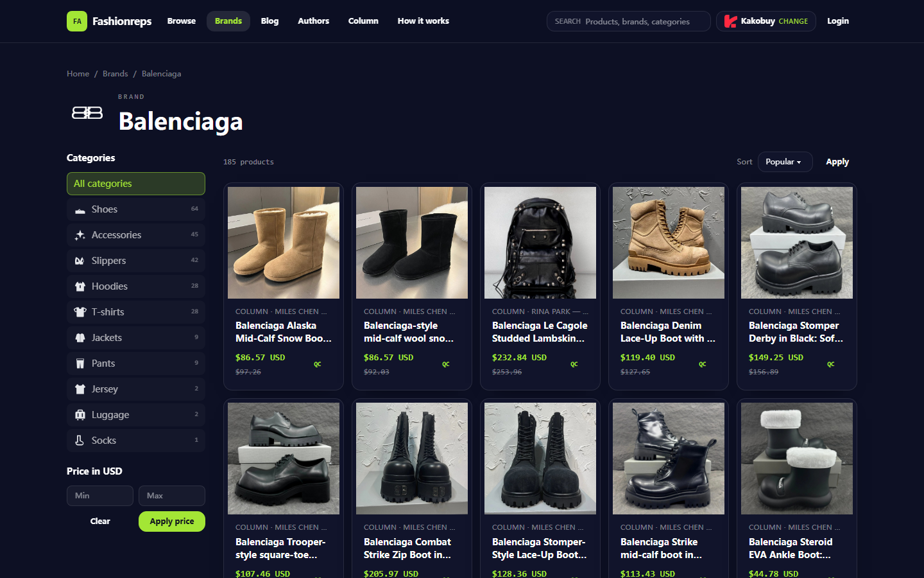
Task: Click the Pants category icon
Action: 80,363
